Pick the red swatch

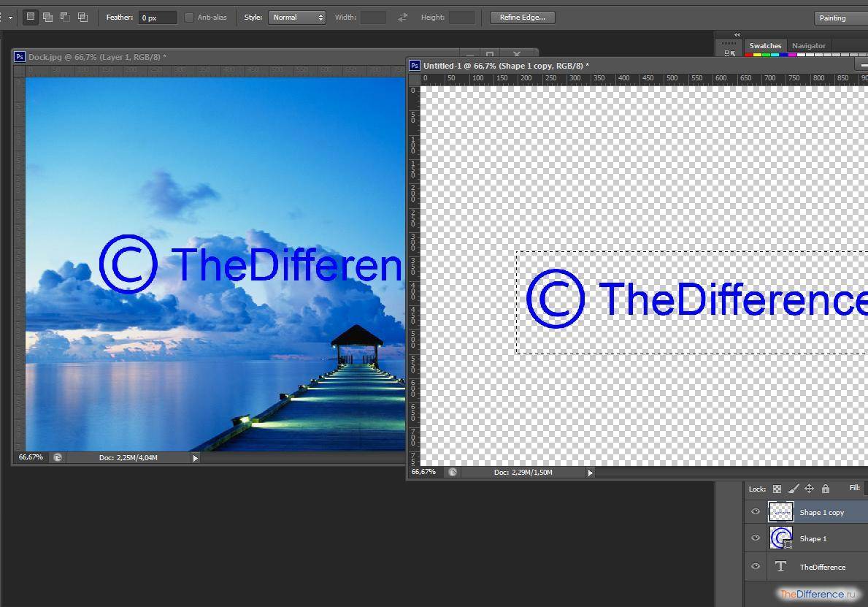pos(749,55)
